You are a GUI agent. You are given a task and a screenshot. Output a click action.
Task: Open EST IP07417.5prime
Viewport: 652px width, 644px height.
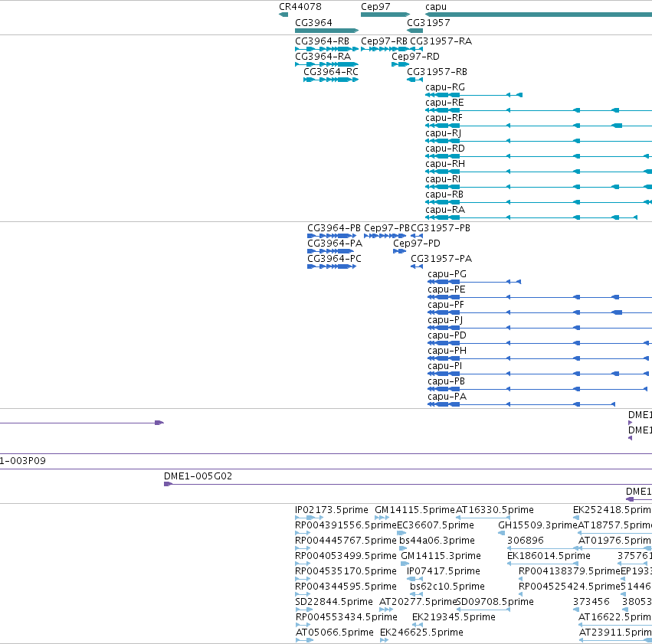(444, 572)
